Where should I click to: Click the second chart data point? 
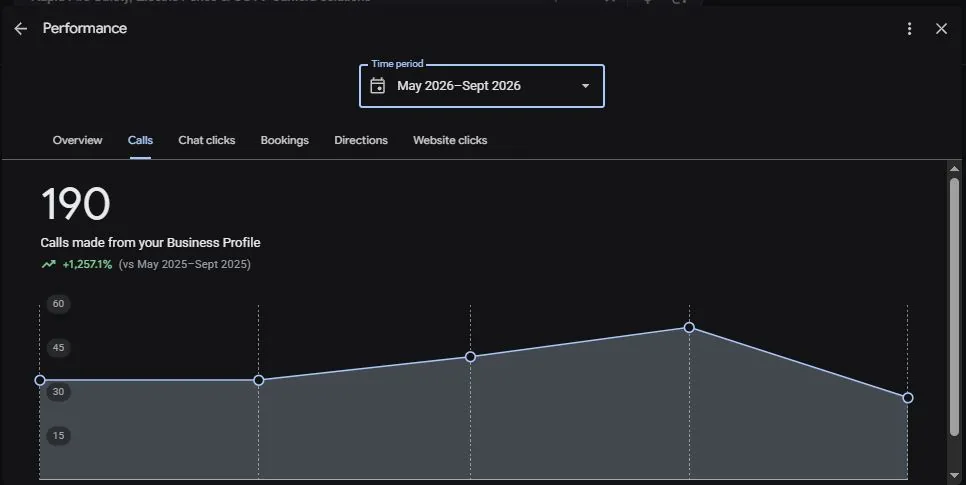[x=259, y=380]
